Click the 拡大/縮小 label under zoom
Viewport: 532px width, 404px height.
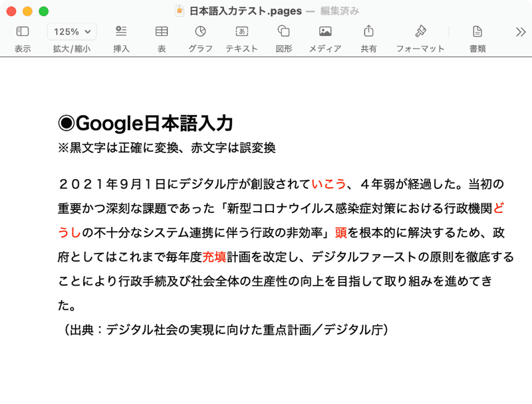72,49
